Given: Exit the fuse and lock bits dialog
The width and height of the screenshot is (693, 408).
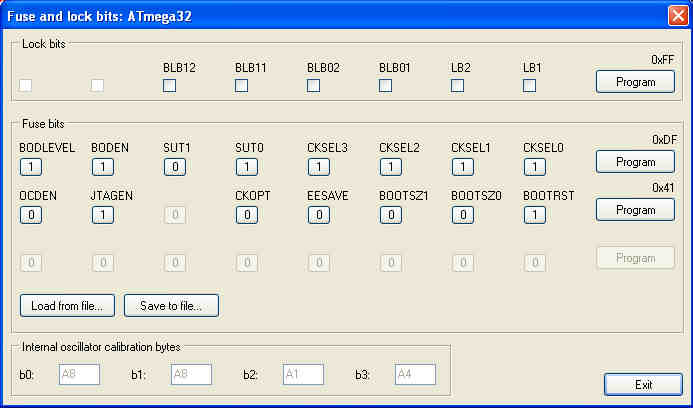Looking at the screenshot, I should click(x=644, y=385).
